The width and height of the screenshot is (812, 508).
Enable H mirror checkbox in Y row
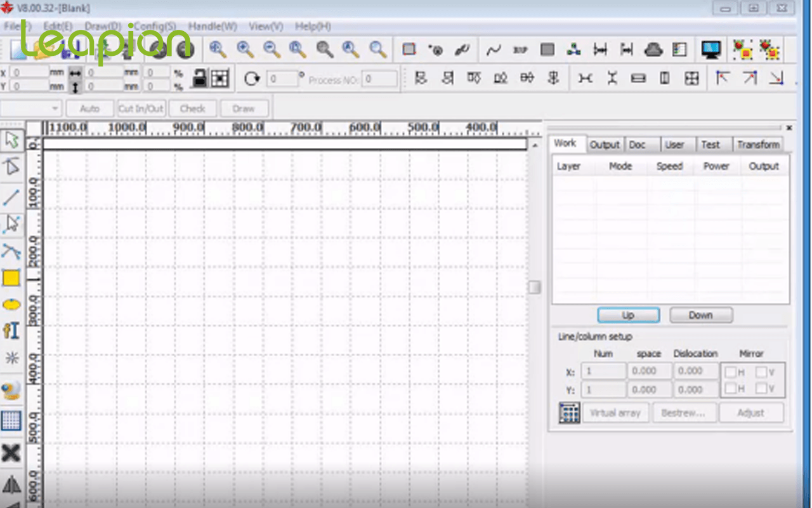click(x=730, y=389)
